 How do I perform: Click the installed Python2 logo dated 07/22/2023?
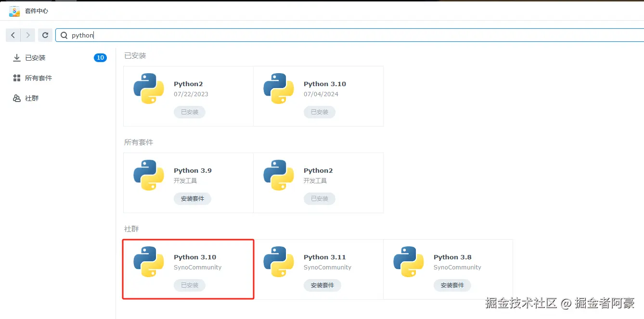tap(149, 89)
